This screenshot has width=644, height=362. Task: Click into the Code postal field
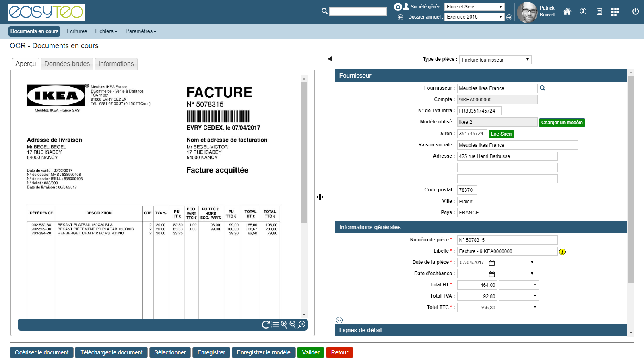[467, 190]
